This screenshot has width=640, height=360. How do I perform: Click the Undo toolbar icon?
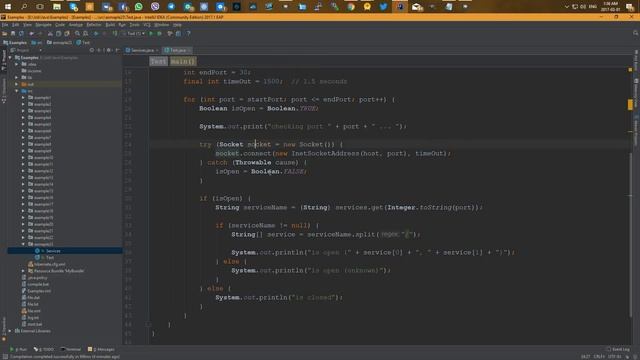pyautogui.click(x=31, y=33)
